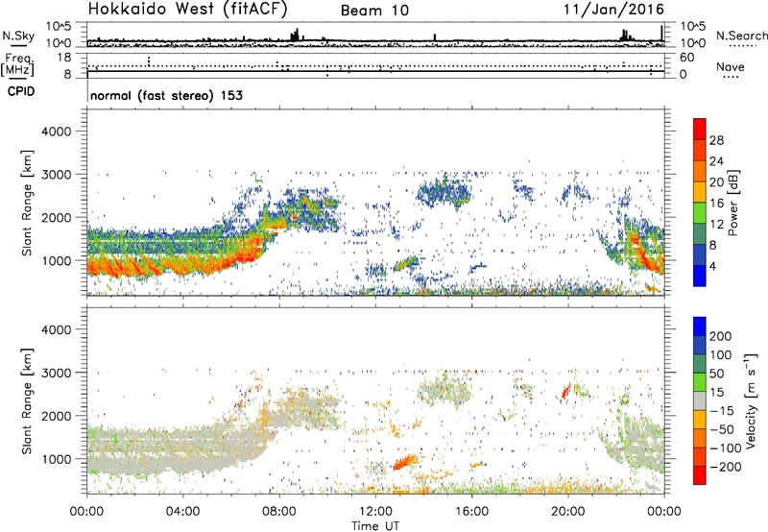Click the 'Nave' legend label

pyautogui.click(x=731, y=67)
